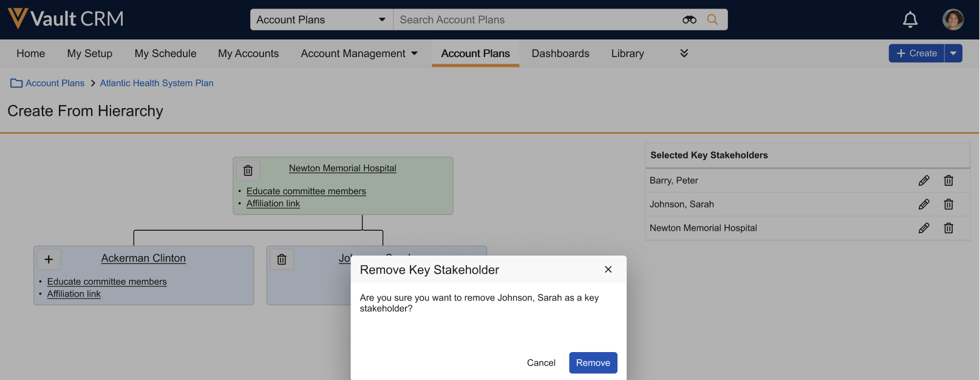This screenshot has height=380, width=980.
Task: Confirm removal with the Remove button
Action: click(x=593, y=362)
